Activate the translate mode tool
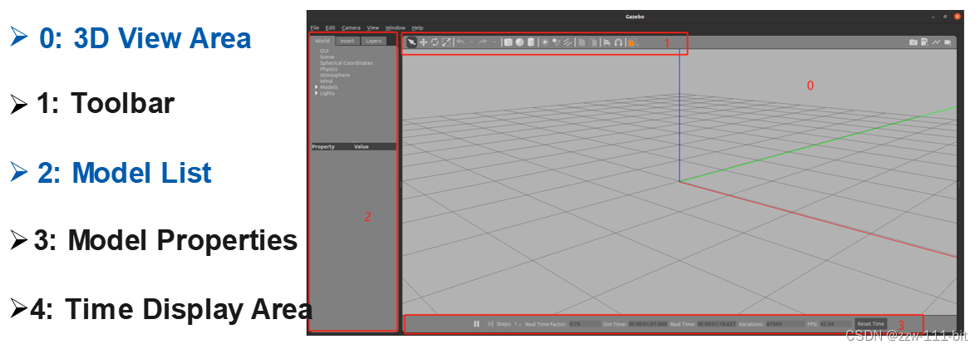This screenshot has width=980, height=349. [x=423, y=42]
